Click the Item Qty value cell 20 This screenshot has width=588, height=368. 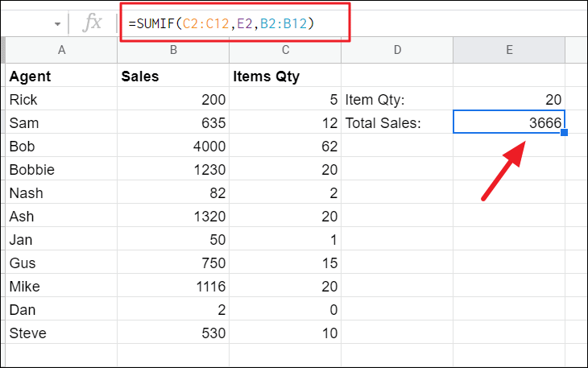point(509,100)
